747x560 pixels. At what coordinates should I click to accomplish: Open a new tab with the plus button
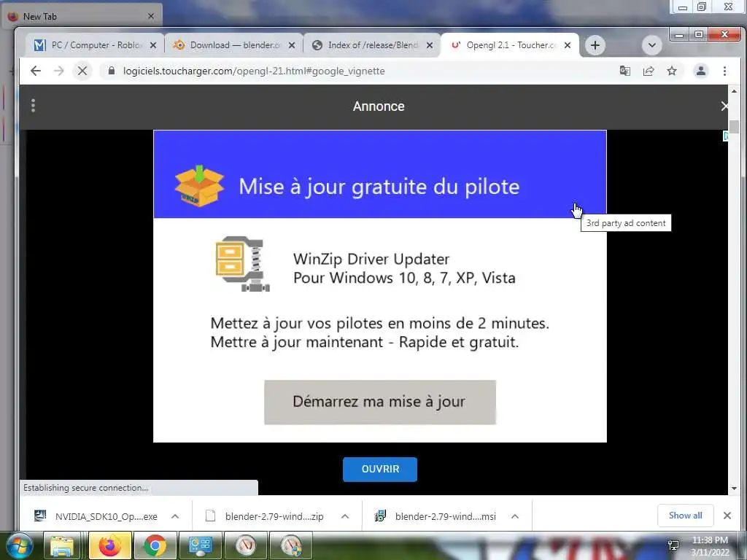click(x=595, y=45)
